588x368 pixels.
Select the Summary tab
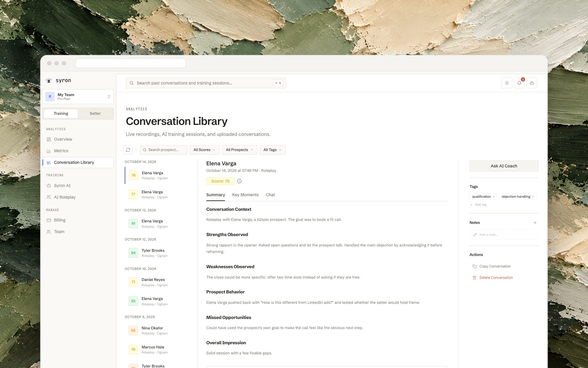[x=216, y=195]
